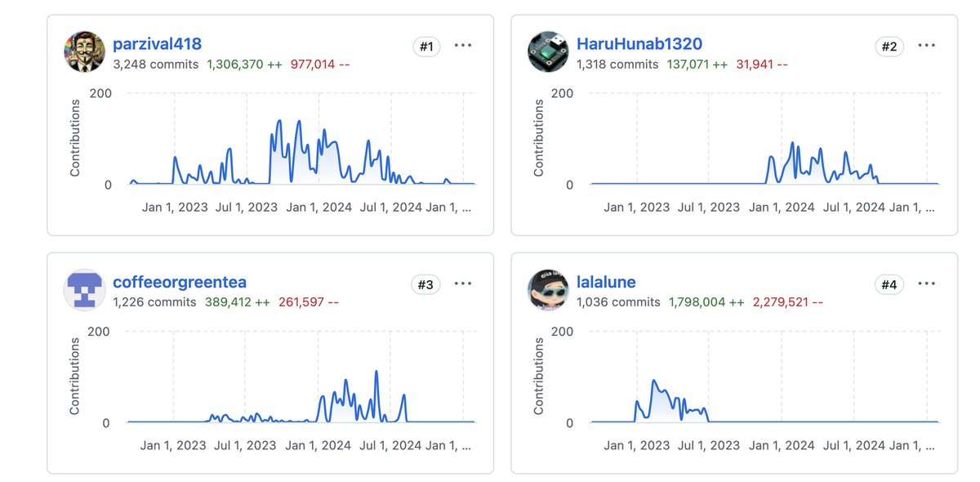Image resolution: width=980 pixels, height=482 pixels.
Task: View 3,248 commits for parzival418
Action: pos(155,64)
